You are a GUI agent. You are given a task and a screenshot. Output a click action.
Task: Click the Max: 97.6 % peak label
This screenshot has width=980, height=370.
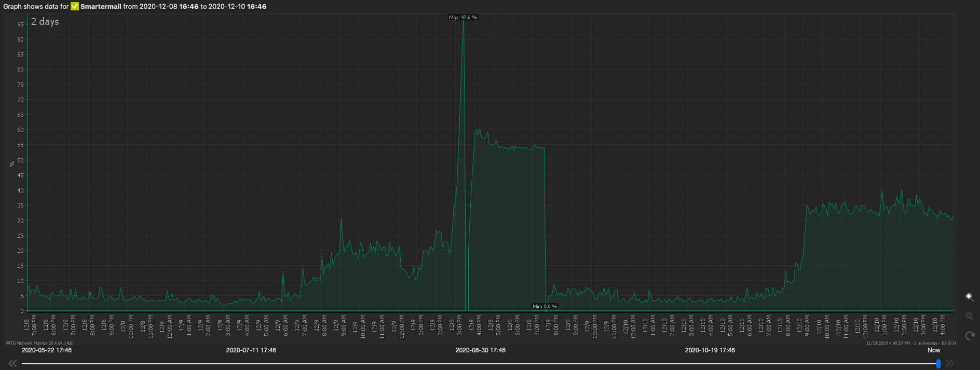pos(462,18)
